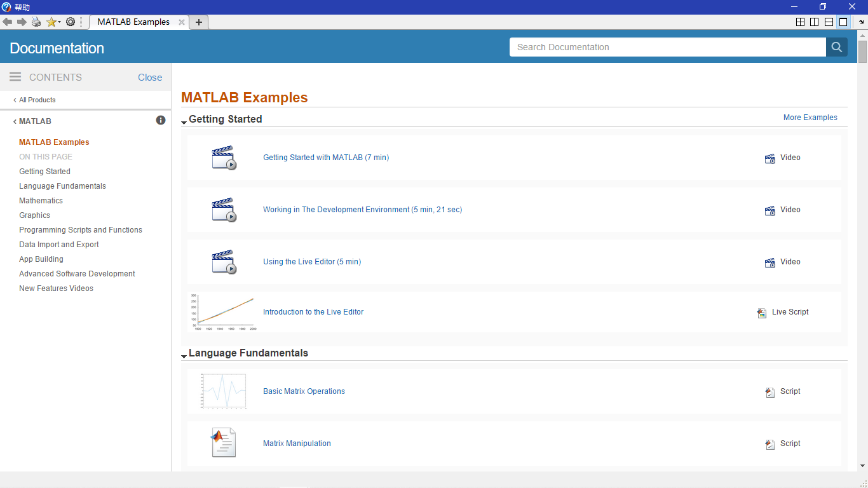Open Introduction to the Live Editor link
This screenshot has width=868, height=488.
pos(313,312)
